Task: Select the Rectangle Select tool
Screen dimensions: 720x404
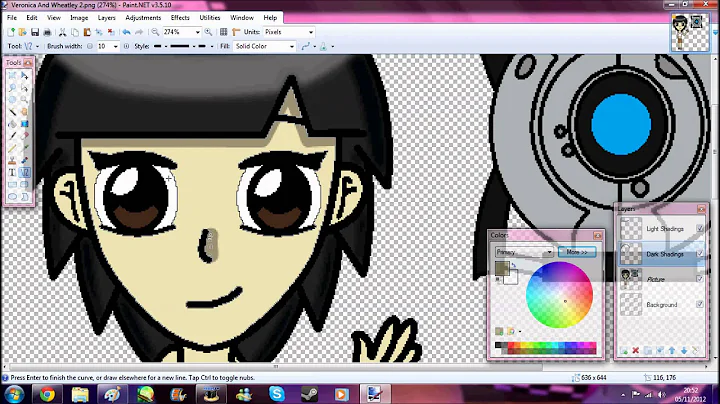Action: pos(12,75)
